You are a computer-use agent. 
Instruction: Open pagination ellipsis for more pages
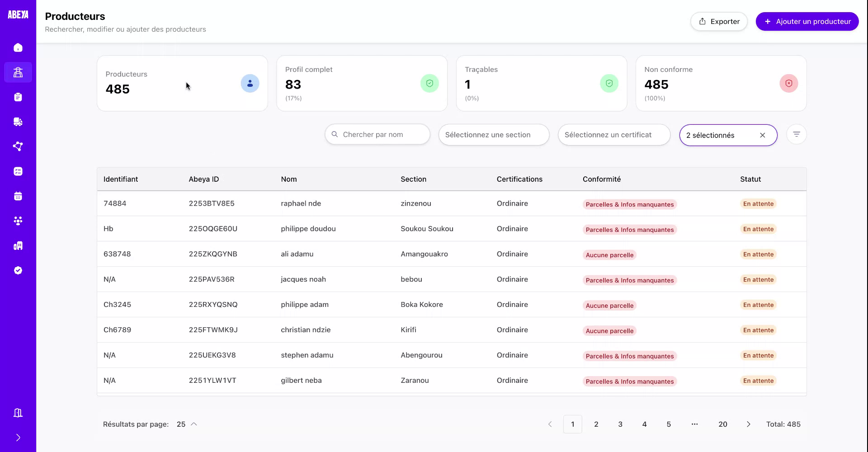pyautogui.click(x=695, y=424)
